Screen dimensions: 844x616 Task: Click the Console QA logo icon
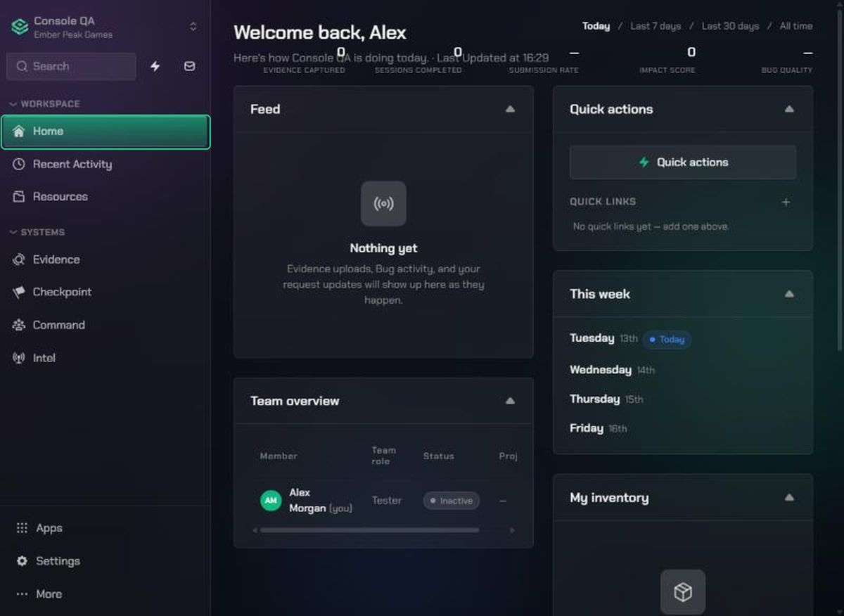(20, 27)
